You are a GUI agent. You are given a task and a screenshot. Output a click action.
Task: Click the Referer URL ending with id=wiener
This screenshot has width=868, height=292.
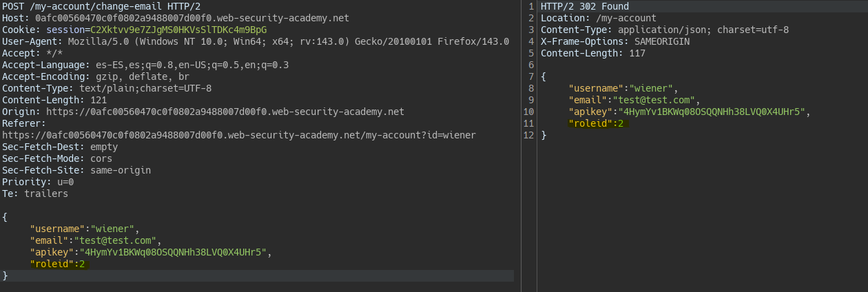(x=239, y=135)
